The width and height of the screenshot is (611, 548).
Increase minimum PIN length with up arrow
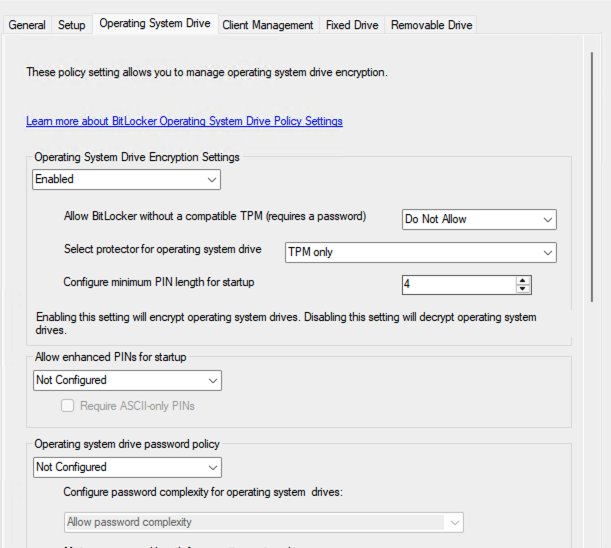[523, 280]
